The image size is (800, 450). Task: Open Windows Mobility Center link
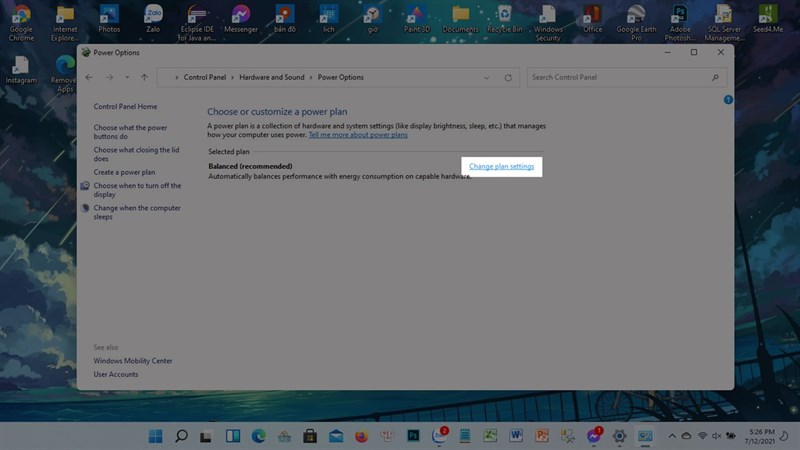(133, 361)
